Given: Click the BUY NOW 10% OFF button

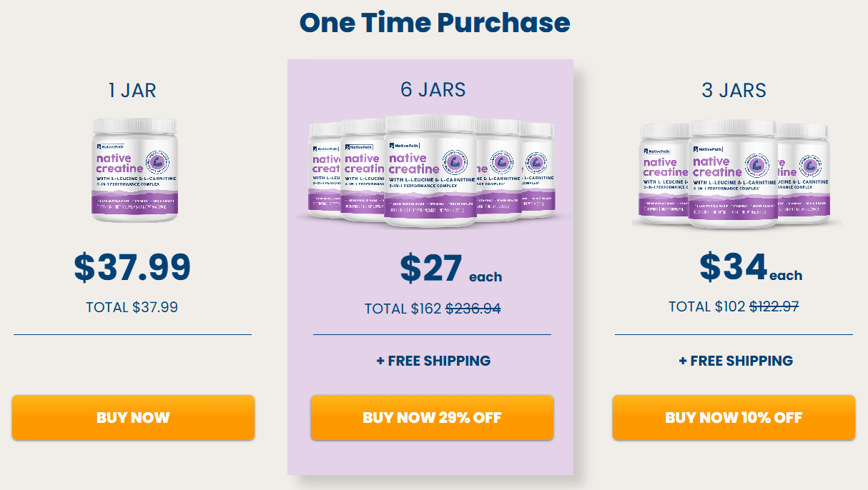Looking at the screenshot, I should pyautogui.click(x=734, y=418).
